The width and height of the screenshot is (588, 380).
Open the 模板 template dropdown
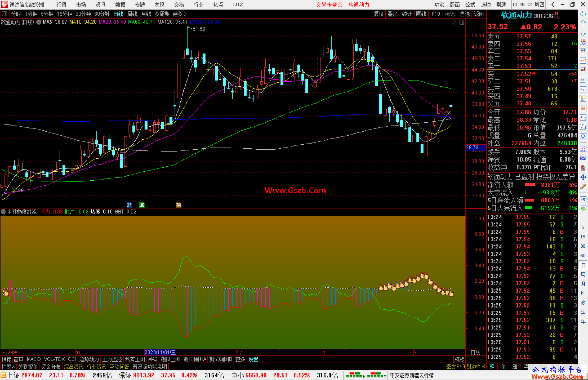click(460, 359)
